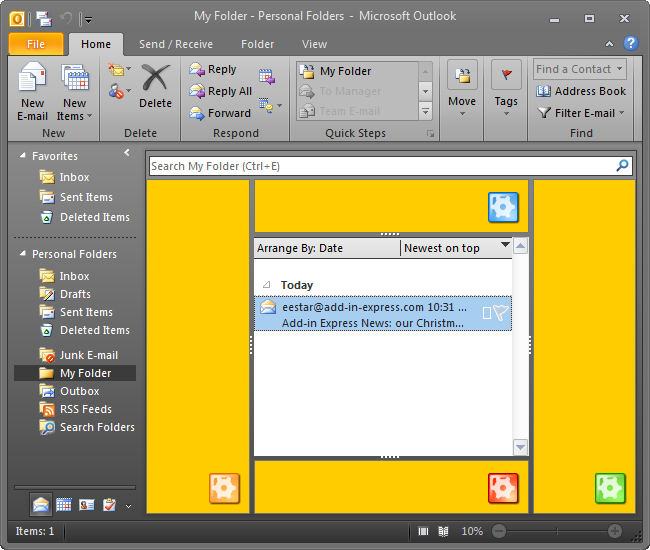Select Search Folders
The width and height of the screenshot is (650, 550).
(87, 427)
